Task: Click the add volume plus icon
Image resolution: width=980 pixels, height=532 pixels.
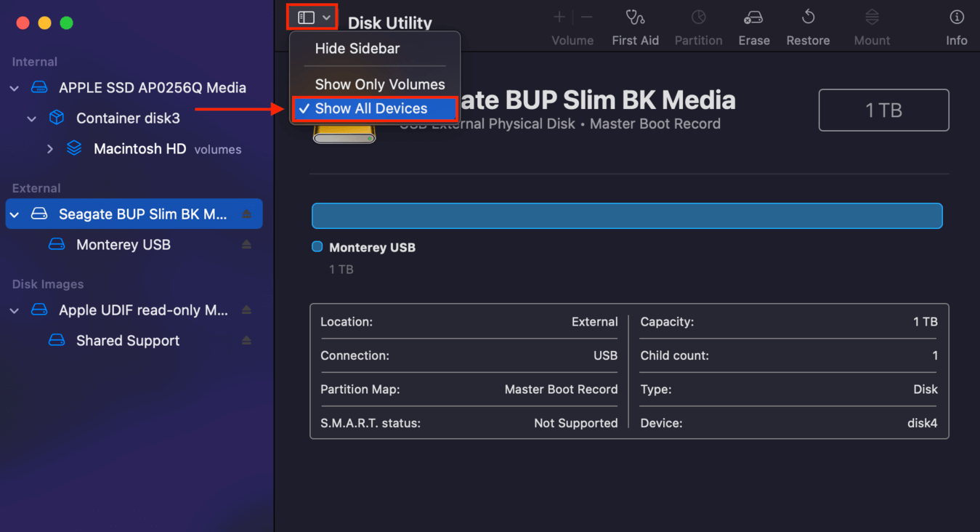Action: (x=559, y=17)
